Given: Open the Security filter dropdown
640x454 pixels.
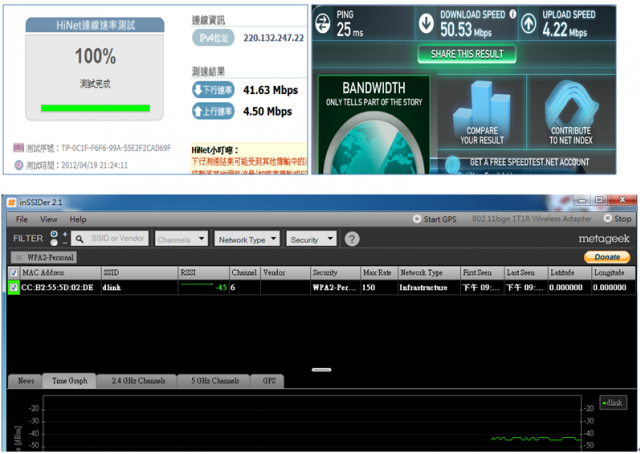Looking at the screenshot, I should tap(311, 239).
